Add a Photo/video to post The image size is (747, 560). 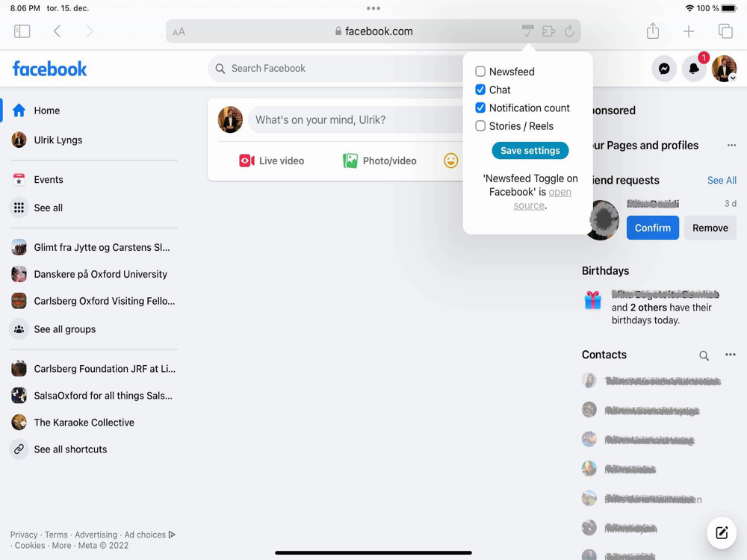tap(379, 161)
